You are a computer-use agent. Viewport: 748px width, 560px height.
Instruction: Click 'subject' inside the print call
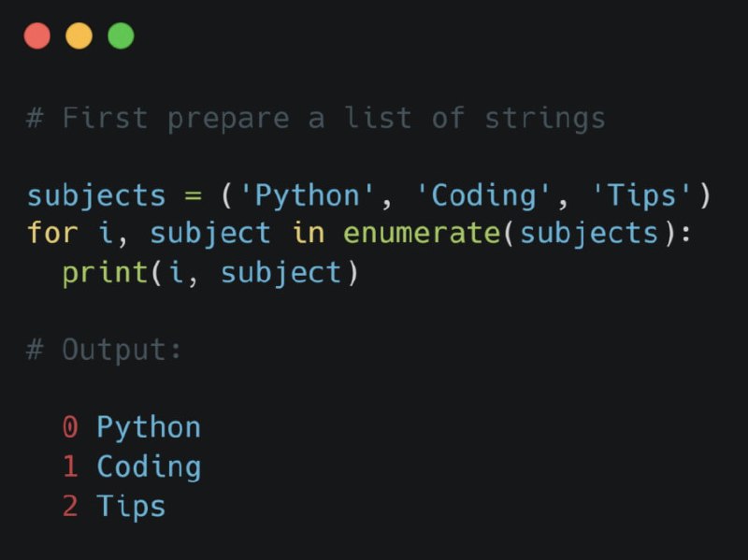pos(281,274)
